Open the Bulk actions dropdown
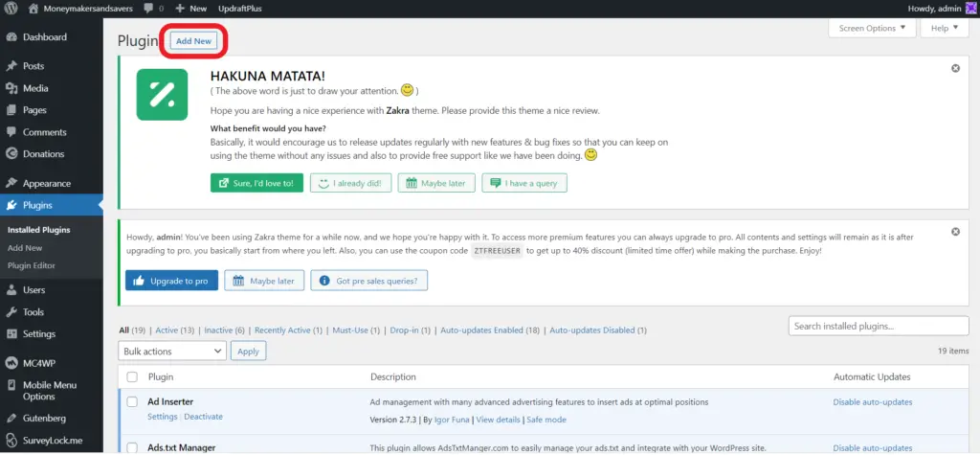This screenshot has width=980, height=455. point(172,352)
